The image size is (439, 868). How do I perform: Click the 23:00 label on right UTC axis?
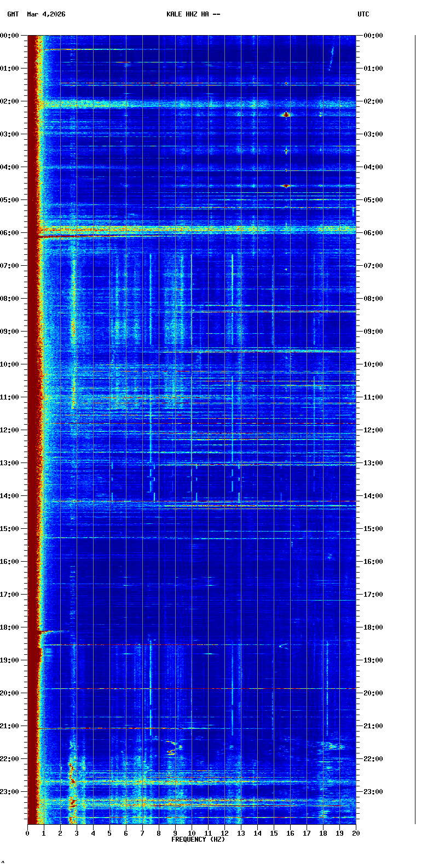(x=373, y=792)
